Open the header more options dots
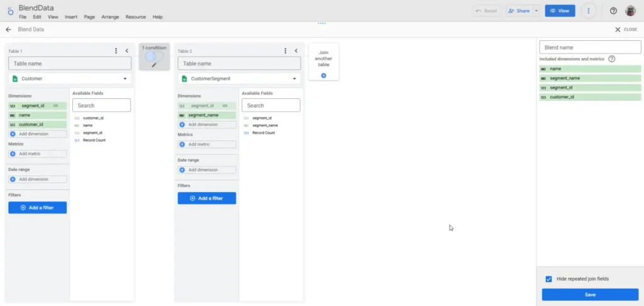644x306 pixels. [589, 11]
